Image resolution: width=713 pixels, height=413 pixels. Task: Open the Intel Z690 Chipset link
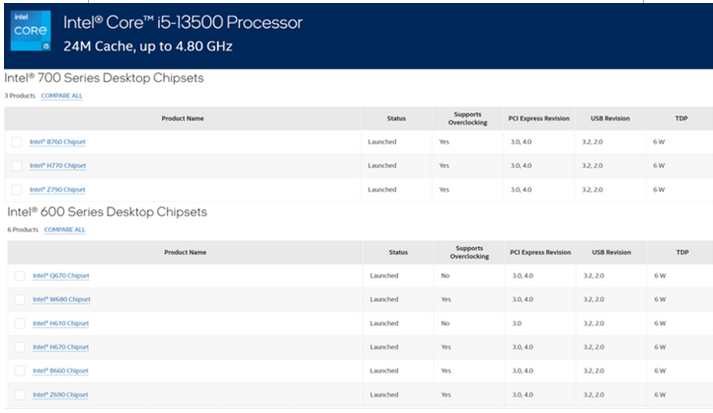pyautogui.click(x=60, y=395)
